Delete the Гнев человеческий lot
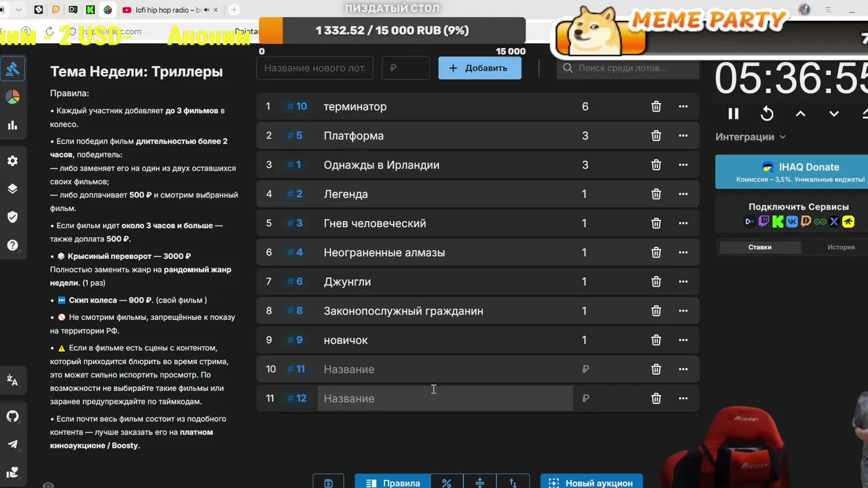 coord(656,223)
